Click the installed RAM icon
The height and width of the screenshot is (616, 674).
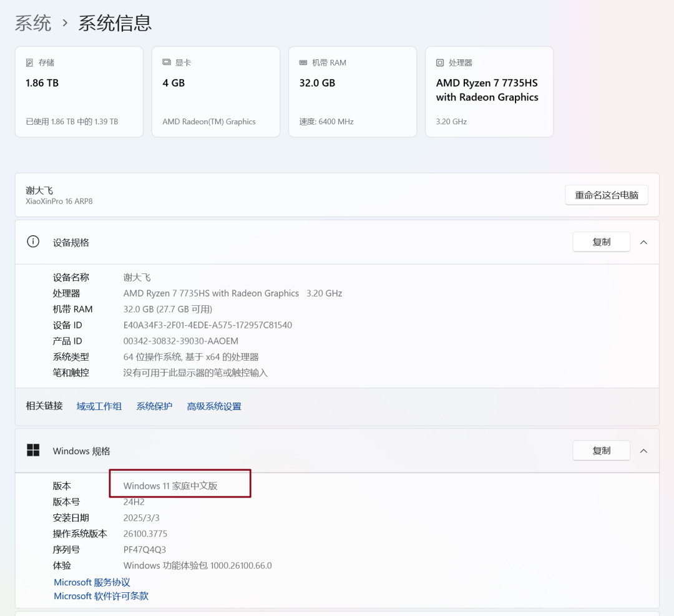click(x=303, y=63)
